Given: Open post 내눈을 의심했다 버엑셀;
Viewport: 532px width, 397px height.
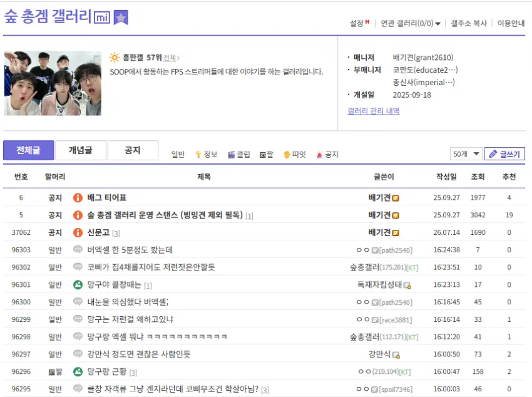Looking at the screenshot, I should 128,302.
